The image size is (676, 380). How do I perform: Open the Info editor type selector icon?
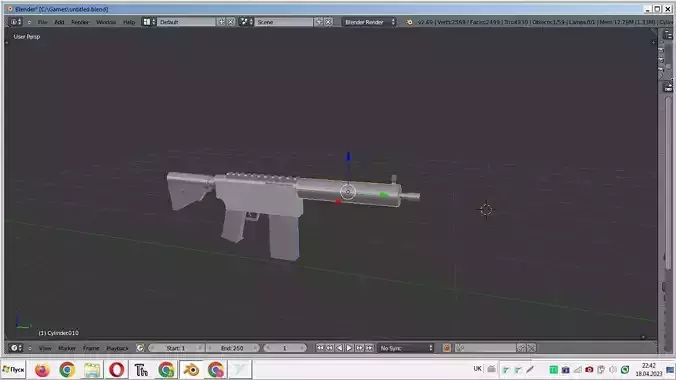click(16, 22)
